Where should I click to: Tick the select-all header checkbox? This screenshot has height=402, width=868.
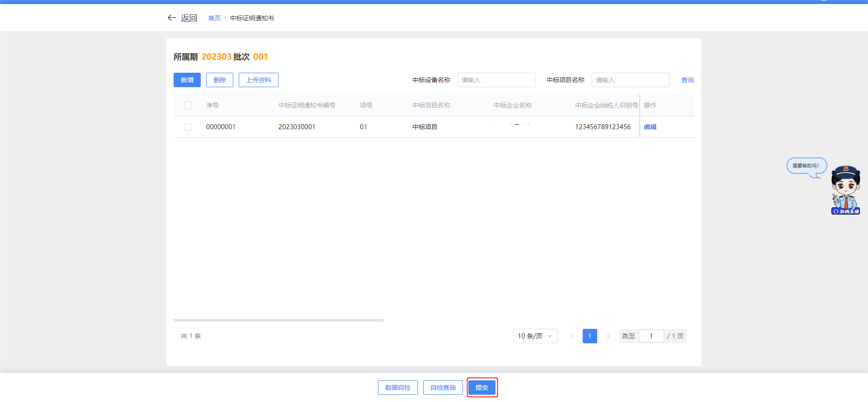188,105
